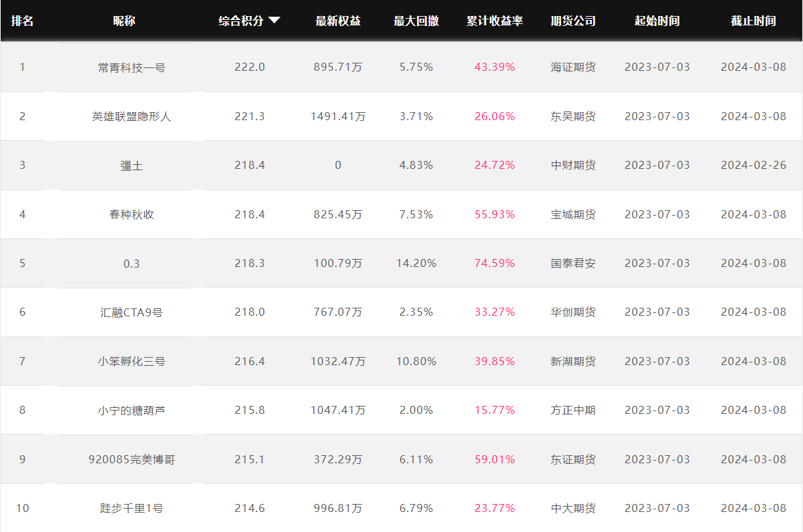Select equity value 372.29万
This screenshot has width=803, height=532.
pos(338,459)
